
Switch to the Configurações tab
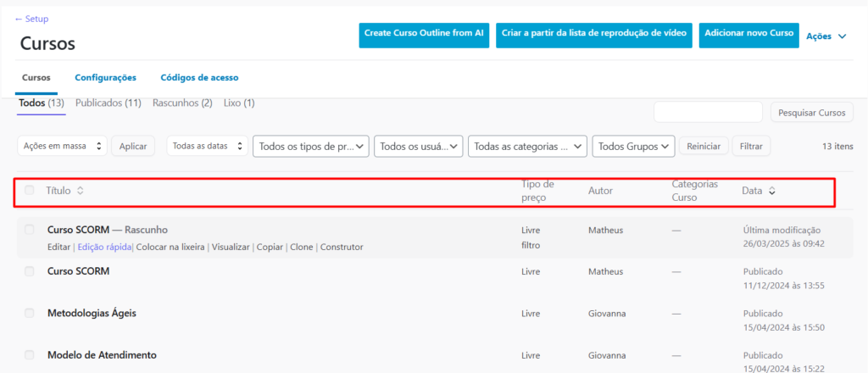[x=105, y=77]
